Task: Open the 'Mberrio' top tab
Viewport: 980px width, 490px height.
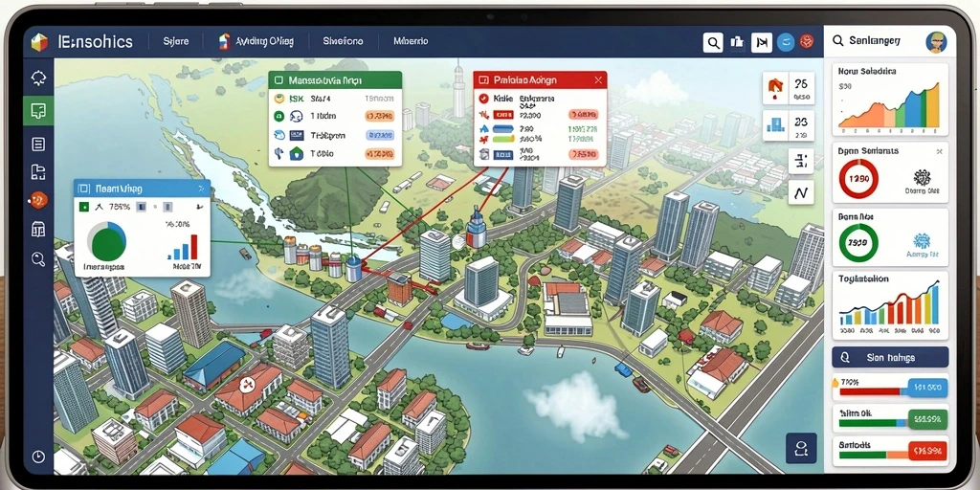Action: 411,42
